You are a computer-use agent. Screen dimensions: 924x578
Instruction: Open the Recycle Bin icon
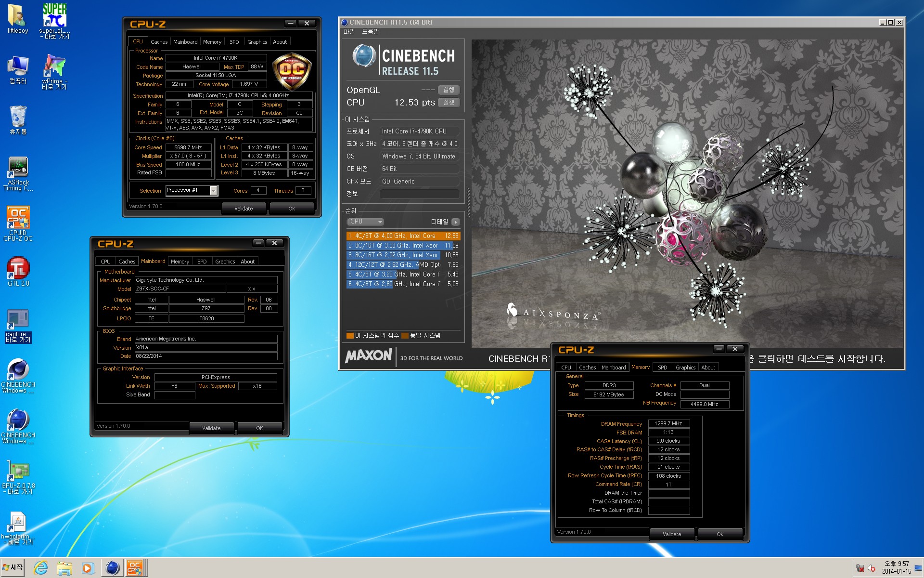(18, 120)
